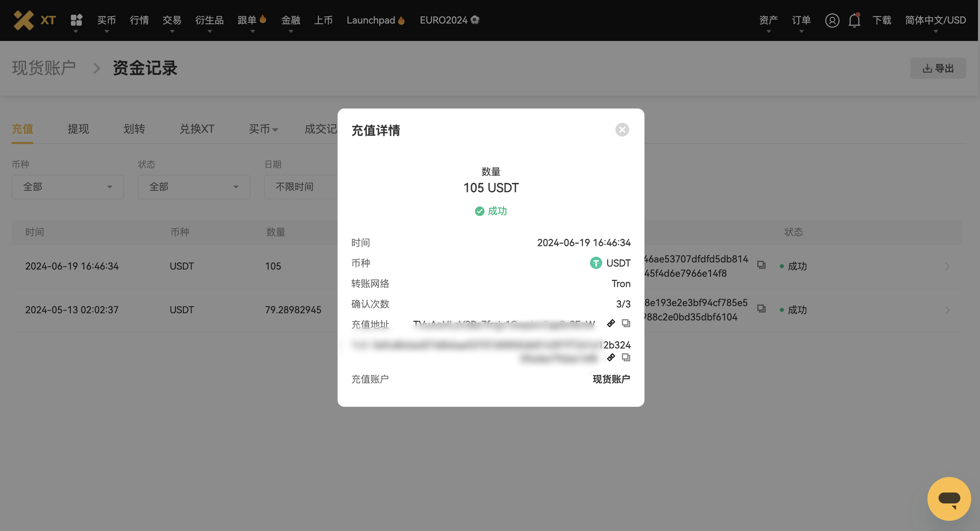This screenshot has width=980, height=531.
Task: Open the TXID link icon in the modal
Action: [611, 357]
